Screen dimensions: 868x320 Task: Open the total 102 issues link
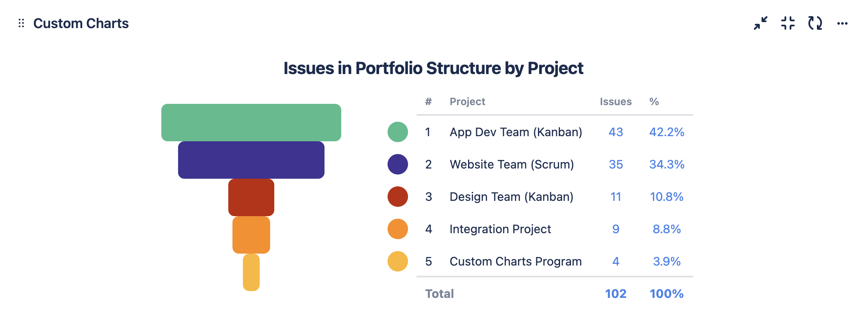tap(615, 294)
